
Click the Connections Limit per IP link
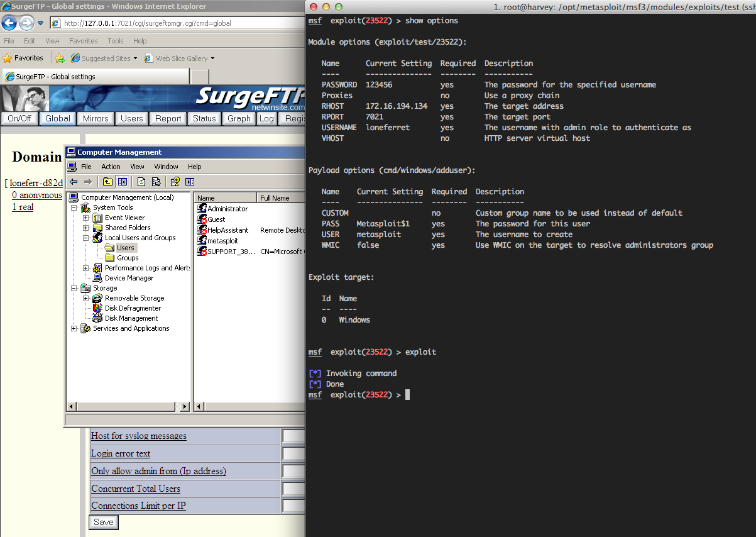point(138,506)
